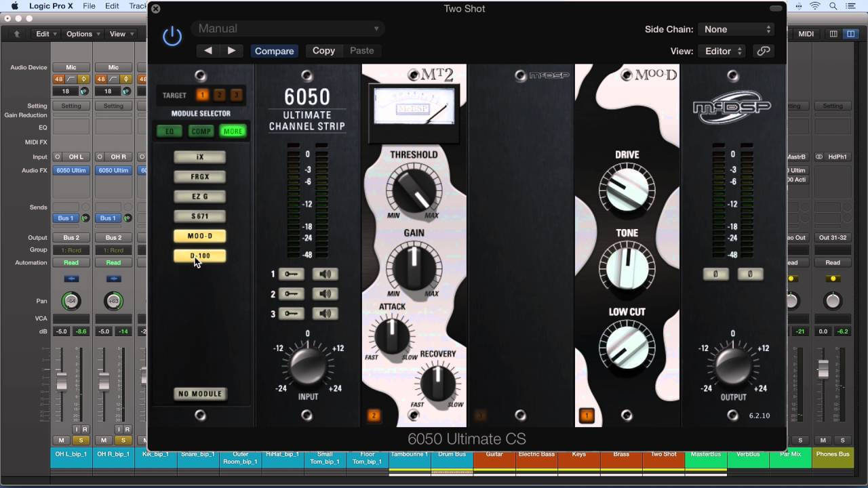Click the Bus 1 send level knob on OH L

[x=85, y=218]
